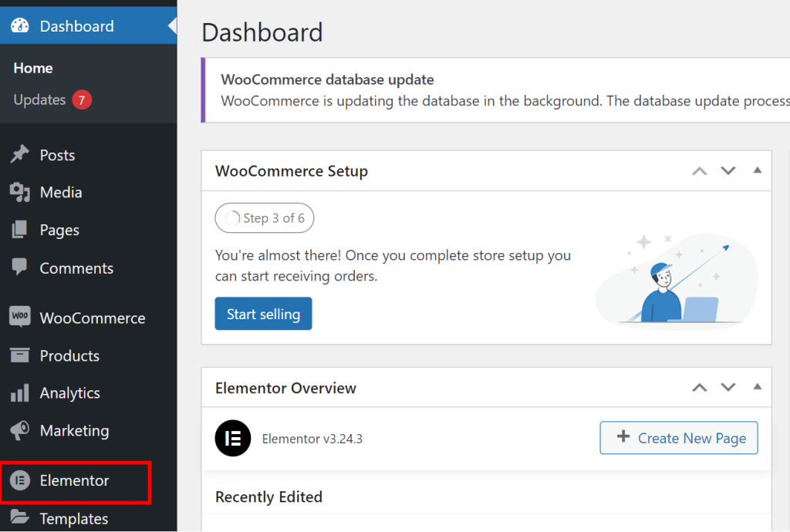Viewport: 790px width, 532px height.
Task: Click the Pages icon in sidebar
Action: tap(20, 230)
